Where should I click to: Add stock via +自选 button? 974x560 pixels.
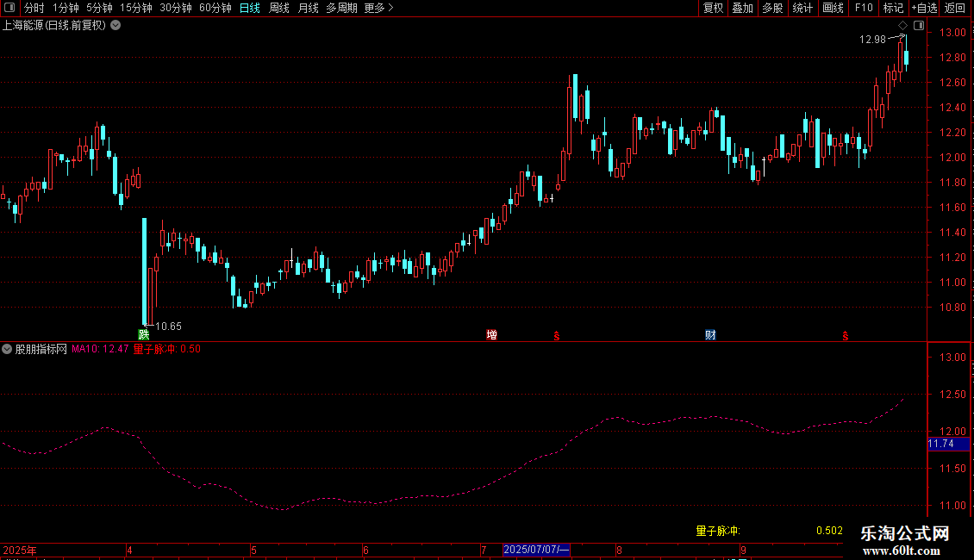[x=924, y=8]
